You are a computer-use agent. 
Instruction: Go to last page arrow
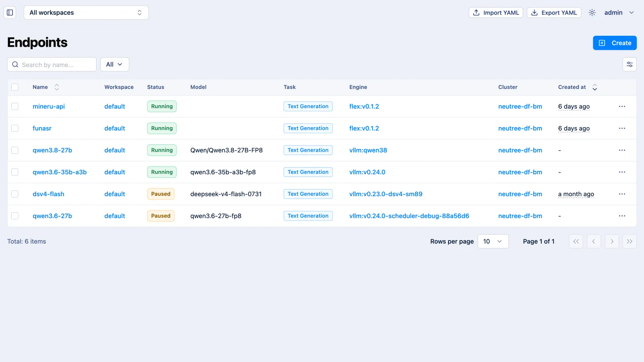coord(630,241)
